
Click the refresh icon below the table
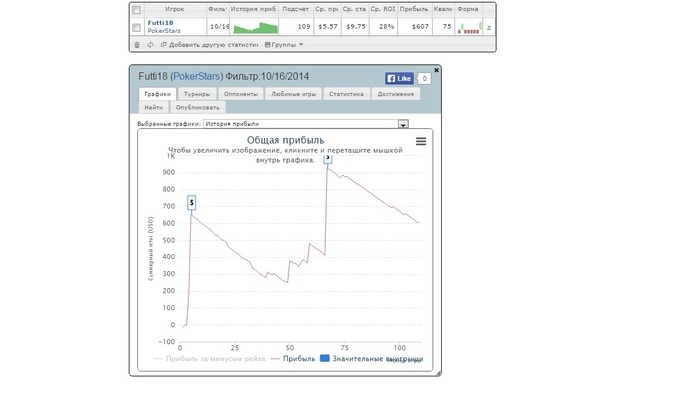150,45
